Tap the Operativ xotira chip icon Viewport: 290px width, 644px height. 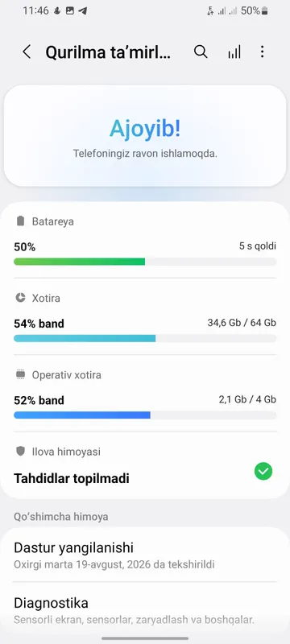click(20, 374)
